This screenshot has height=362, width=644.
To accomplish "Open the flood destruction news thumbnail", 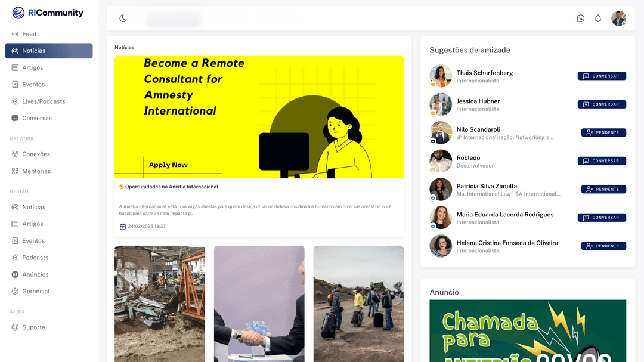I will click(160, 304).
